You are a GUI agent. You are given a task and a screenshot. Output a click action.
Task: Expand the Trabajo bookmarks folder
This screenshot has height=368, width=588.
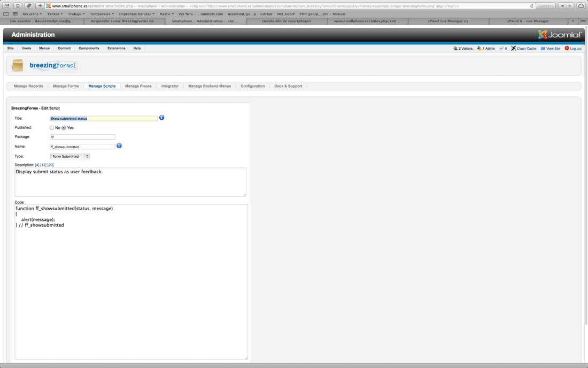click(x=76, y=14)
